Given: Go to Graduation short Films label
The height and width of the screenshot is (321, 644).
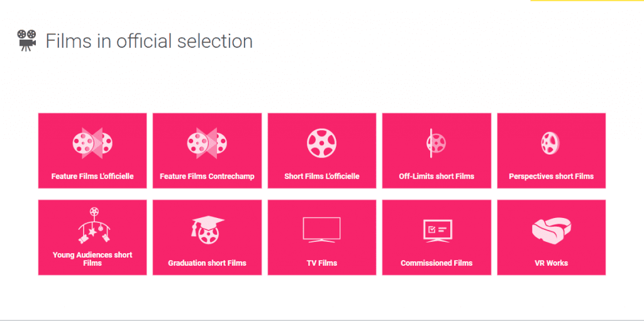Looking at the screenshot, I should [x=207, y=263].
